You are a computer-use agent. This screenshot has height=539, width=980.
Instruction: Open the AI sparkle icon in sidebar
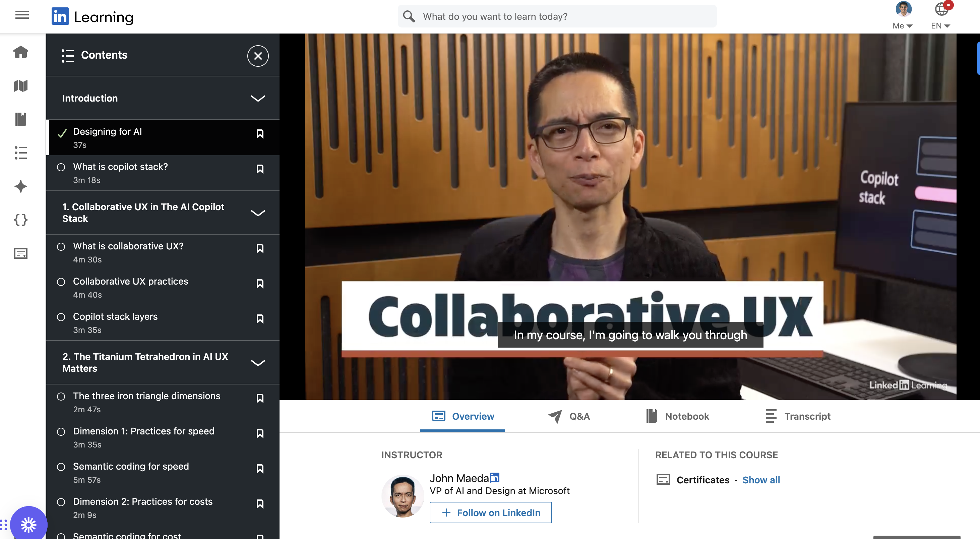[x=21, y=186]
